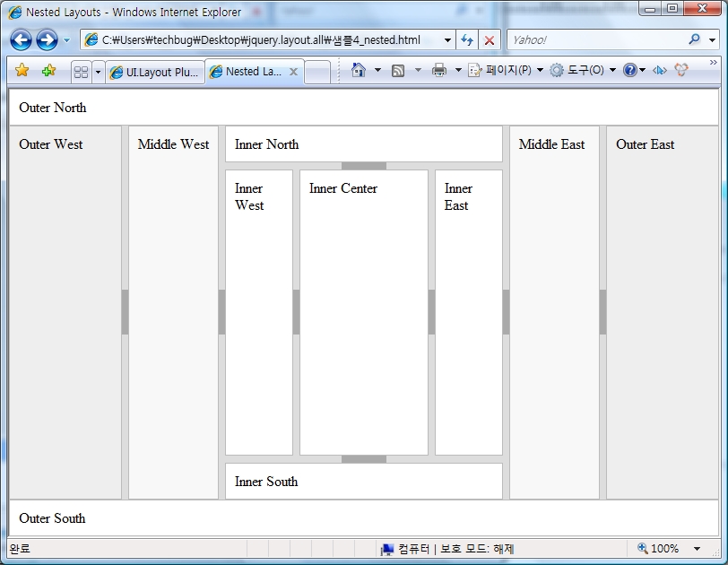This screenshot has width=728, height=565.
Task: Open recent pages dropdown beside Forward button
Action: [x=66, y=40]
